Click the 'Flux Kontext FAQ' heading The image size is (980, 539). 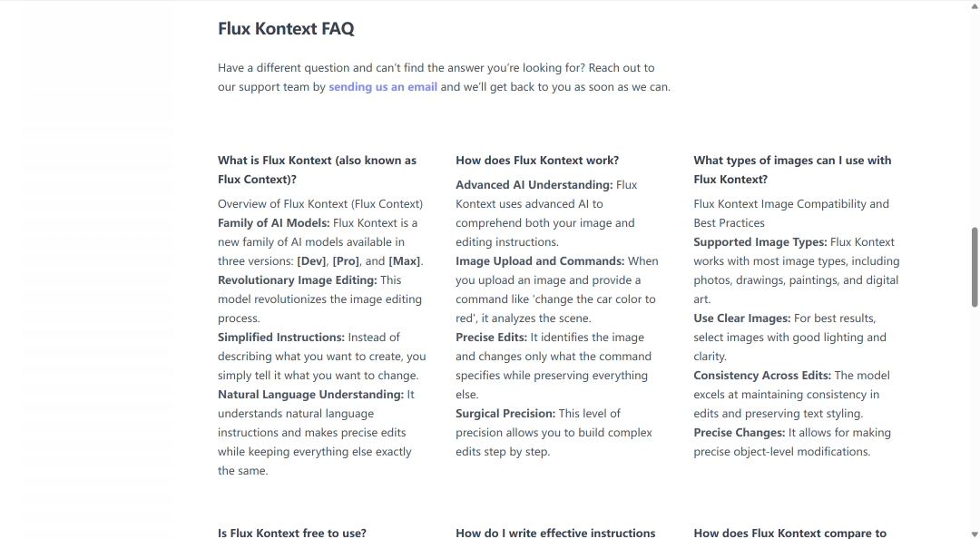click(286, 29)
